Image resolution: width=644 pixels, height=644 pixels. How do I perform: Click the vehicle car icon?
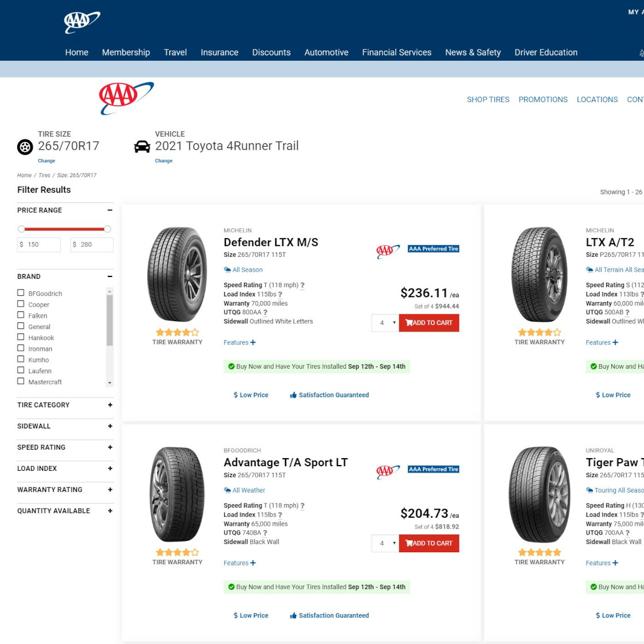click(142, 146)
